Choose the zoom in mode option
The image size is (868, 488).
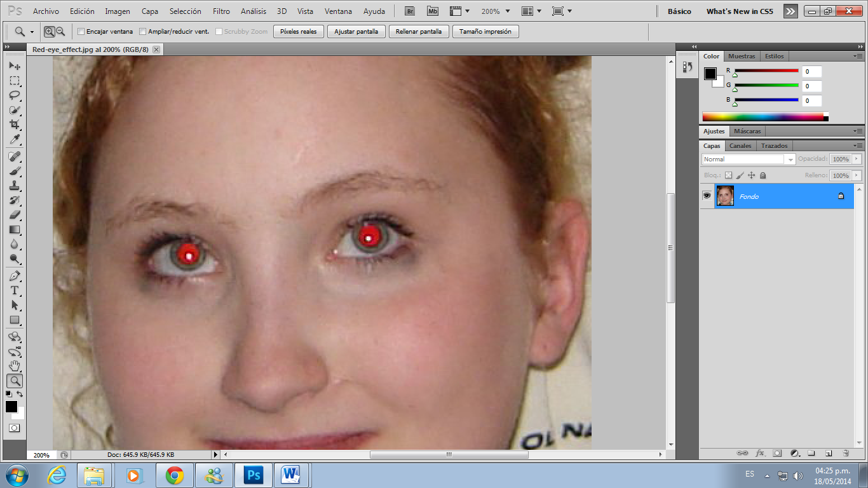49,31
